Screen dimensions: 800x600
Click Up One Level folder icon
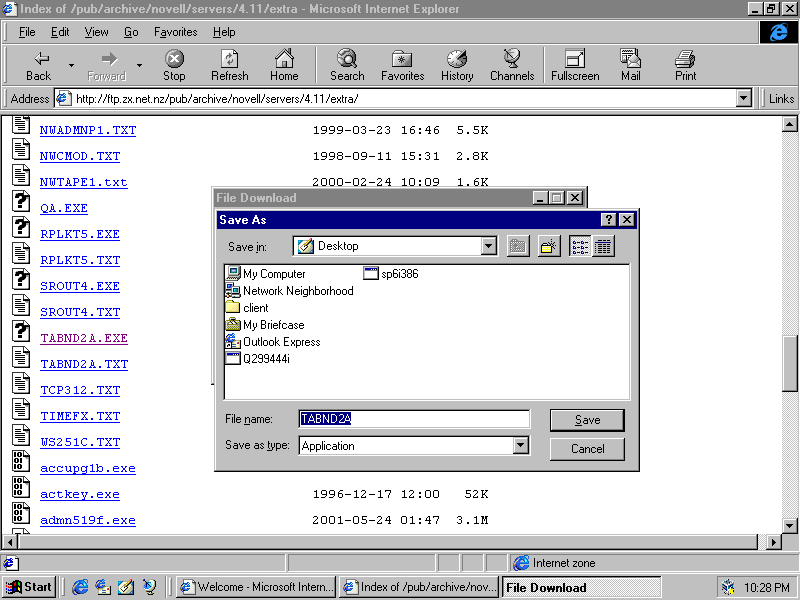pos(518,246)
